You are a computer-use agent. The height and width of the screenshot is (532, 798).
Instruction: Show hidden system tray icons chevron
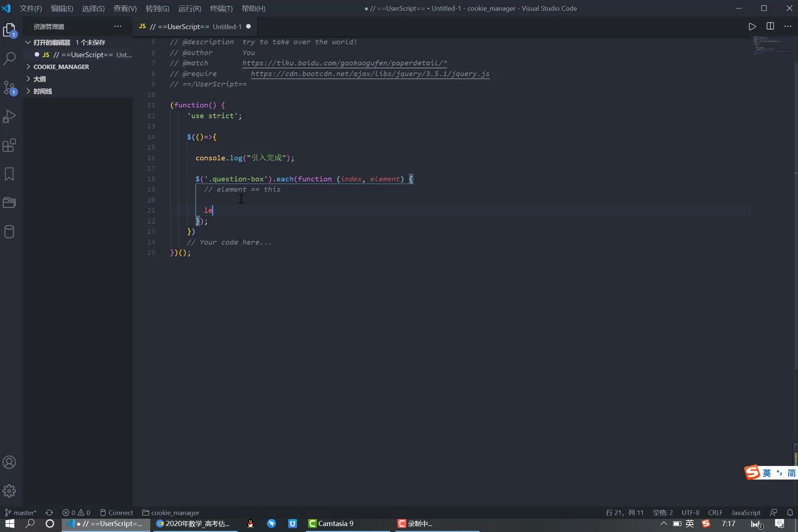664,524
